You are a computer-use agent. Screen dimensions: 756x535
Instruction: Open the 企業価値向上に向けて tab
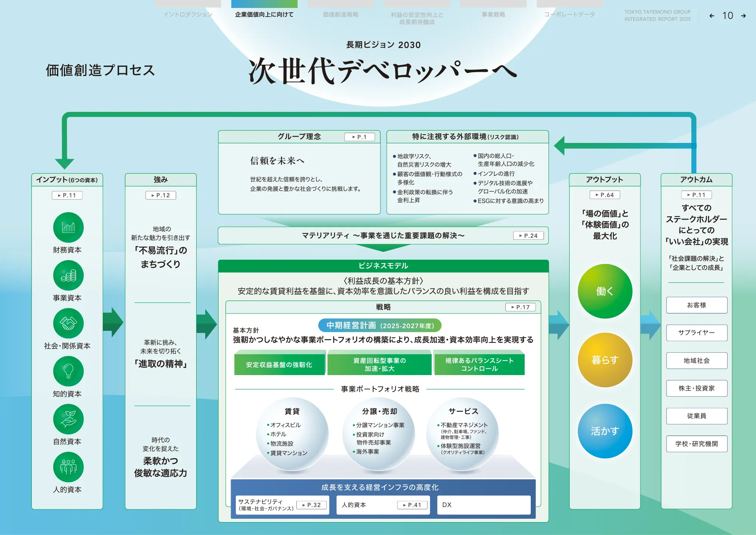[x=264, y=14]
